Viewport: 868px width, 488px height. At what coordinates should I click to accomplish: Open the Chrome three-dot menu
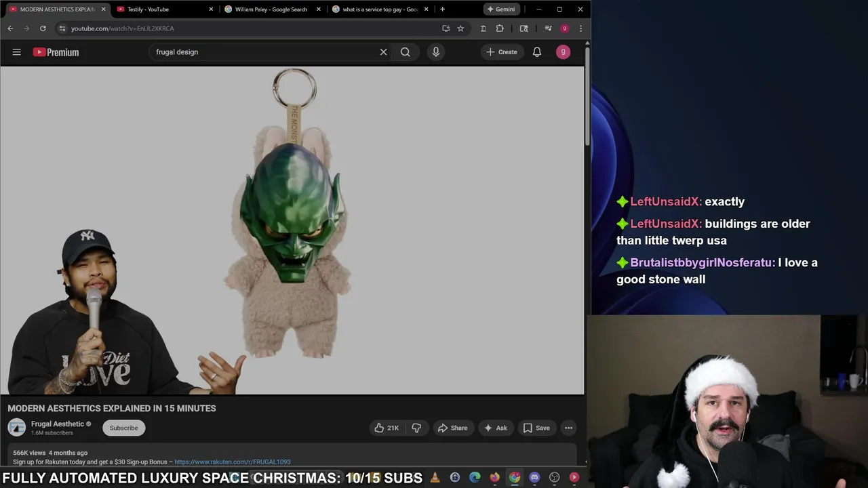click(x=580, y=28)
